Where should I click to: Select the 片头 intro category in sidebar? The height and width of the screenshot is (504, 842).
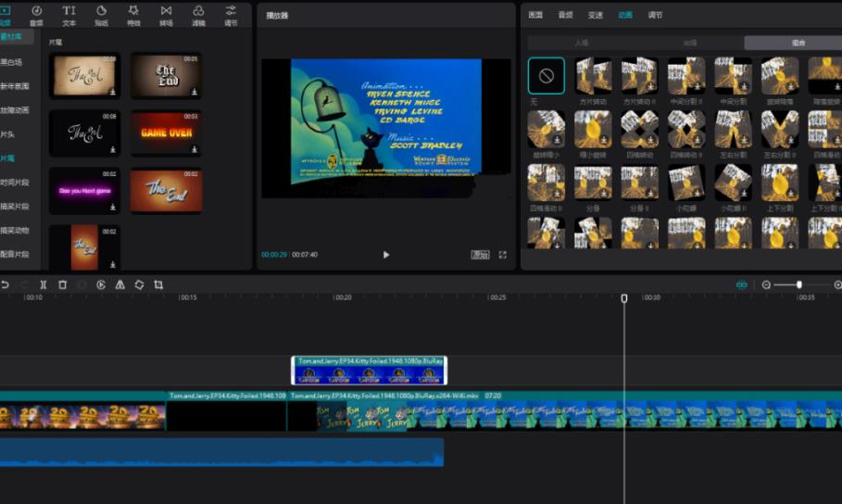pyautogui.click(x=7, y=134)
